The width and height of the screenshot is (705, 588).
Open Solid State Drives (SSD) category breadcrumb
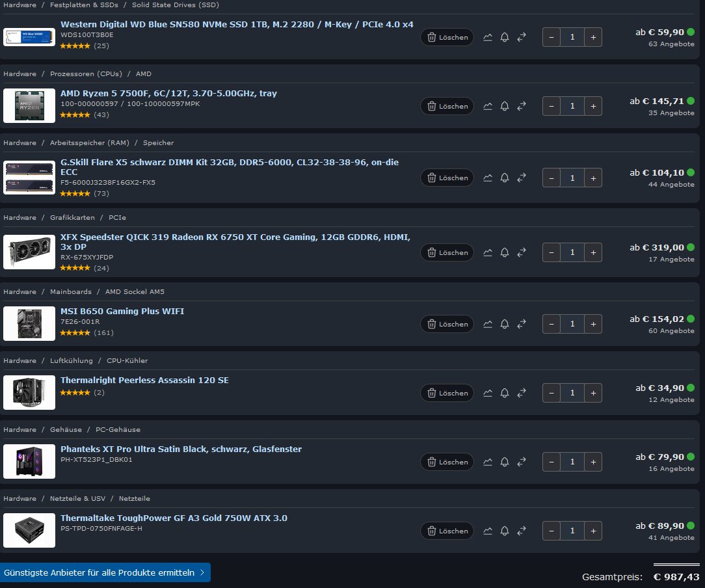[x=176, y=5]
